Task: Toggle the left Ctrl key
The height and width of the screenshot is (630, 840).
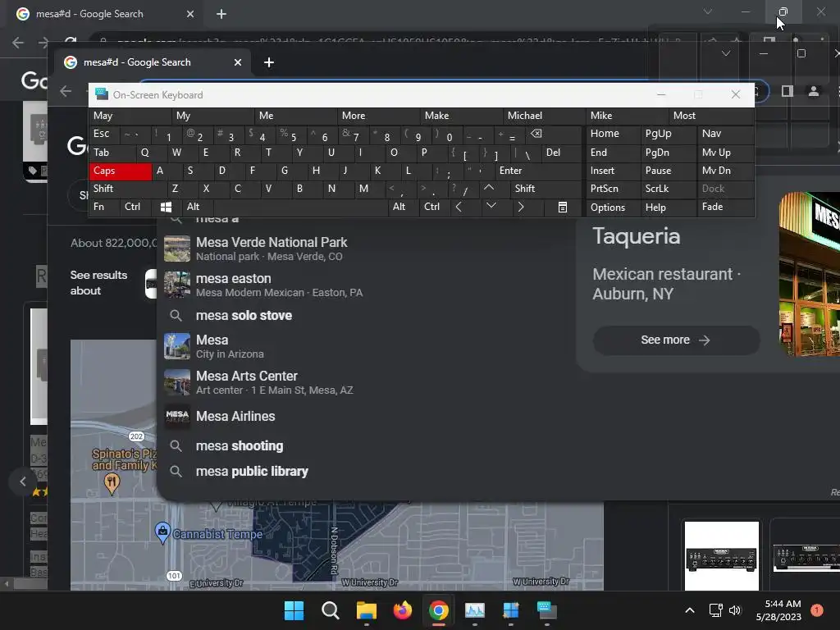Action: click(137, 207)
